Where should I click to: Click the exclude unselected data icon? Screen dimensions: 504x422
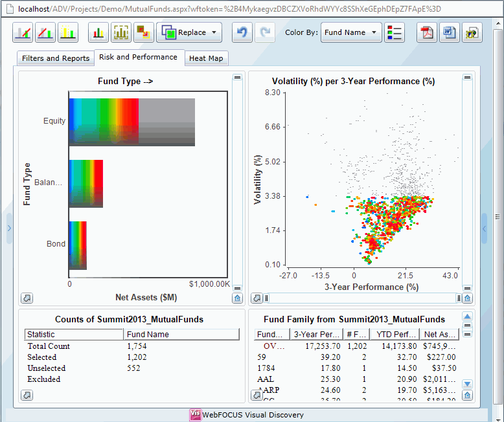tap(23, 32)
